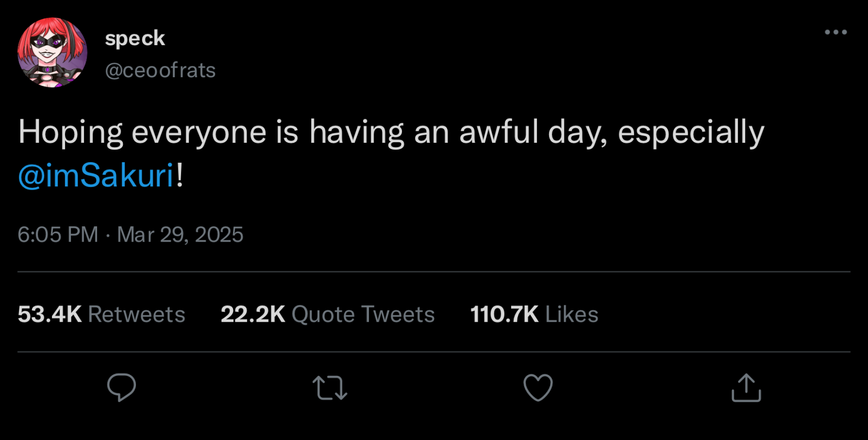Open the three-dot more options menu
Viewport: 868px width, 440px height.
[x=835, y=32]
